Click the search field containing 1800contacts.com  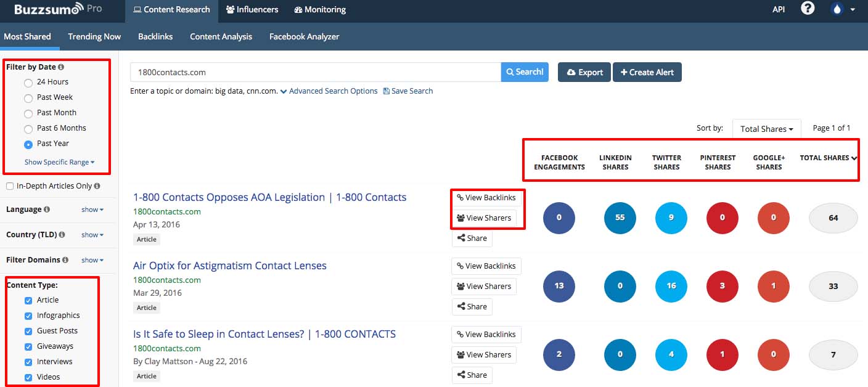click(316, 72)
